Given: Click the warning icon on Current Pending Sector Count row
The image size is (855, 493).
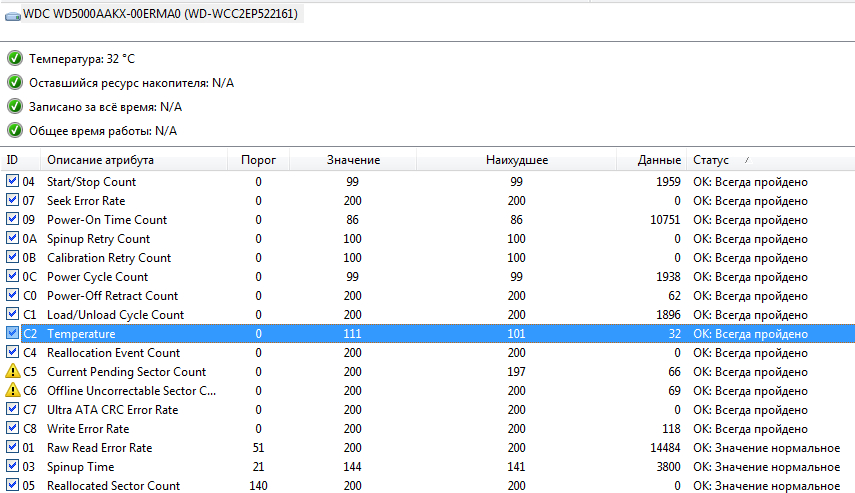Looking at the screenshot, I should [13, 371].
